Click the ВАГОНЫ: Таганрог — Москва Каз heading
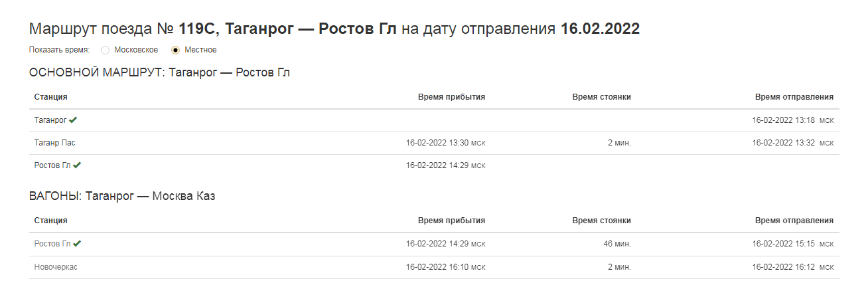The image size is (868, 283). [x=122, y=196]
